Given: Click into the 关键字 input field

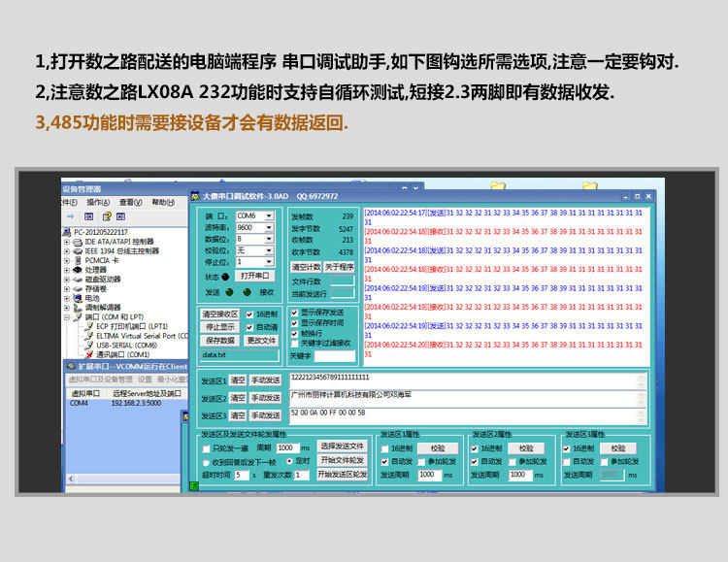Looking at the screenshot, I should tap(334, 356).
